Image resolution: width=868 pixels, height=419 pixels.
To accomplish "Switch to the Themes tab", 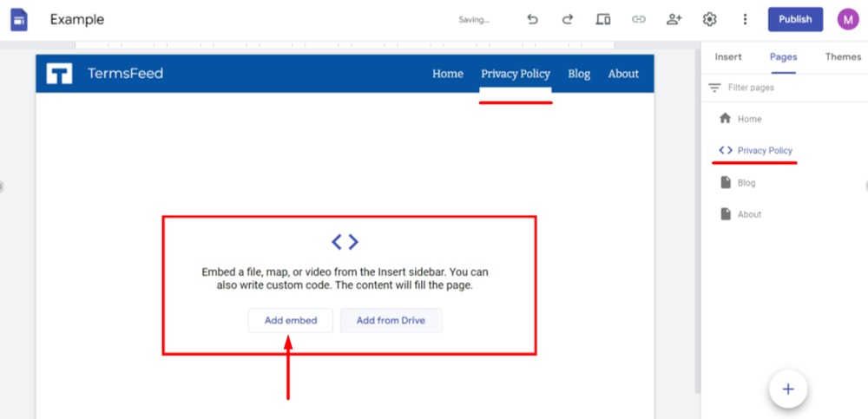I will (x=843, y=56).
